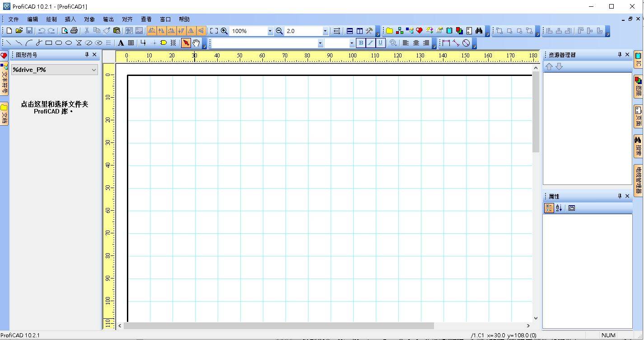The width and height of the screenshot is (644, 340).
Task: Open the print icon in toolbar
Action: (74, 31)
